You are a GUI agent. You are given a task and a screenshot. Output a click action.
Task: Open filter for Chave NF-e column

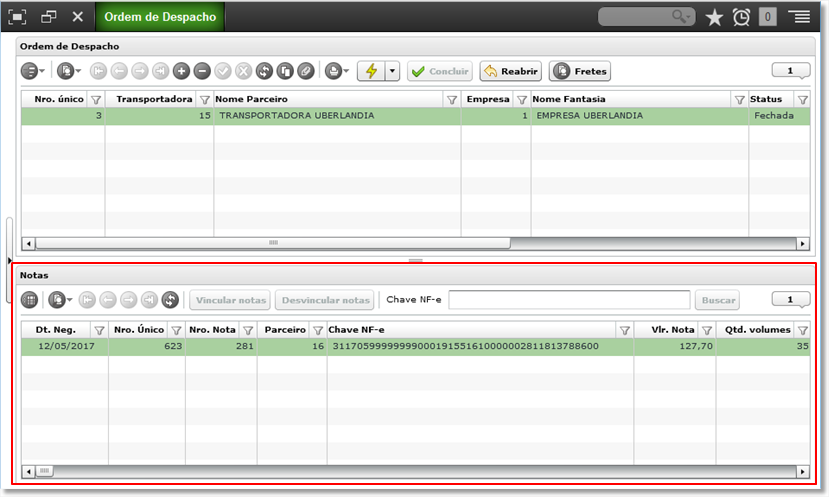624,330
